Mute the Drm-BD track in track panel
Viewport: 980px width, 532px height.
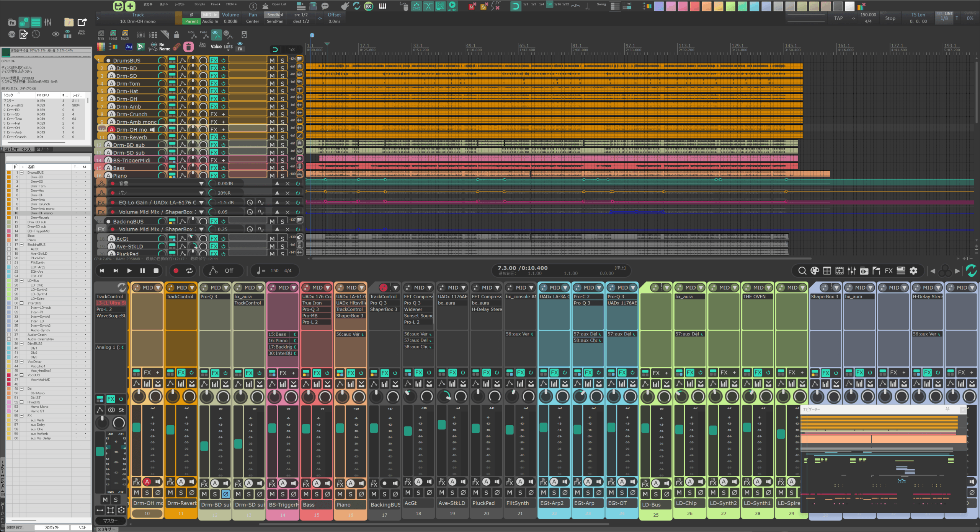[x=272, y=68]
